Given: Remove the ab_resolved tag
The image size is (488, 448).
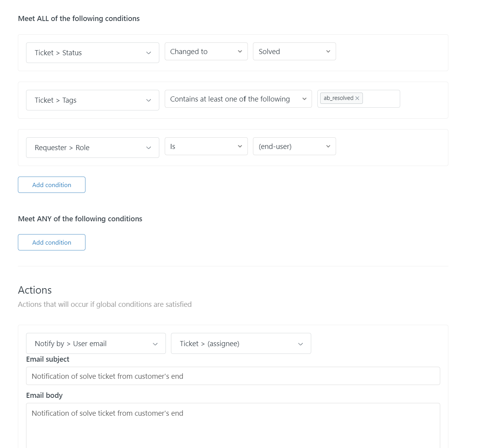Looking at the screenshot, I should tap(357, 98).
